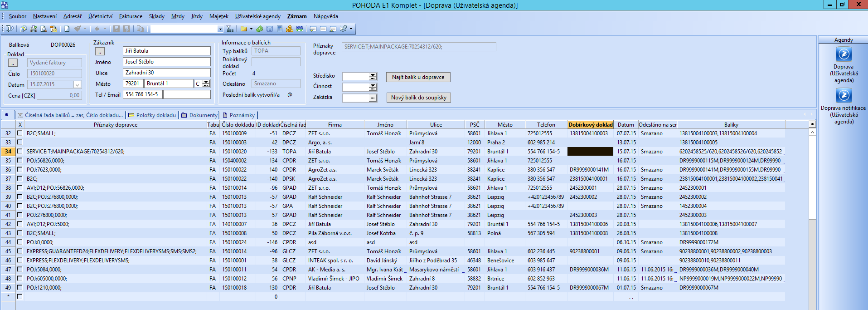The width and height of the screenshot is (868, 310).
Task: Switch to the Dokumenty tab
Action: [x=199, y=115]
